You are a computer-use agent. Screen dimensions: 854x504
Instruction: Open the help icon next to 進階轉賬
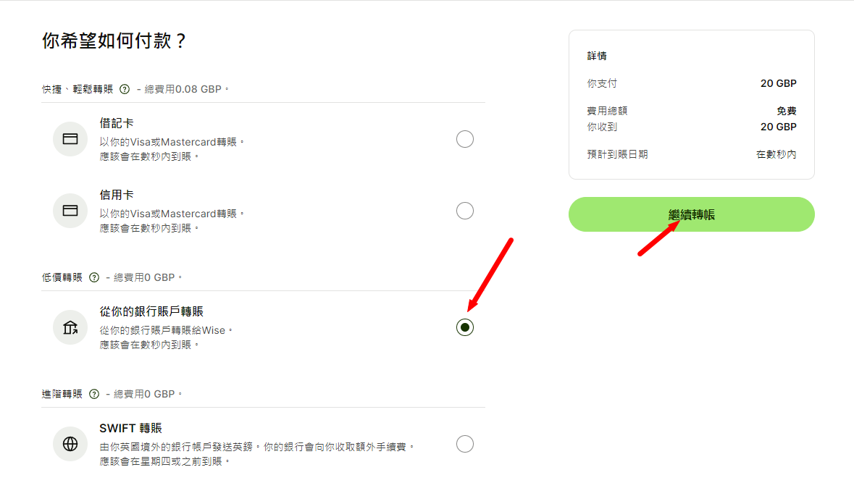pyautogui.click(x=93, y=392)
